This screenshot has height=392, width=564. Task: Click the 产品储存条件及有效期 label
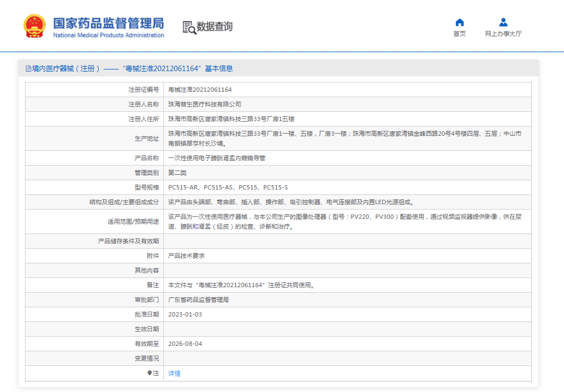coord(129,241)
